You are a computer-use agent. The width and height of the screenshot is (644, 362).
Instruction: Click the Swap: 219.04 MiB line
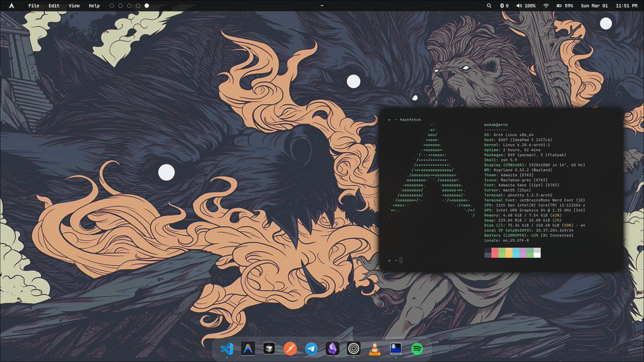[x=523, y=220]
